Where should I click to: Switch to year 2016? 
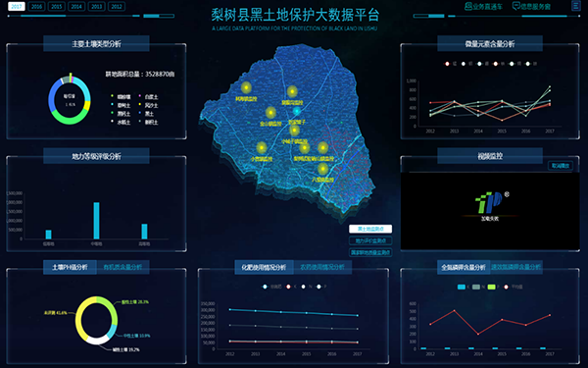click(x=36, y=7)
